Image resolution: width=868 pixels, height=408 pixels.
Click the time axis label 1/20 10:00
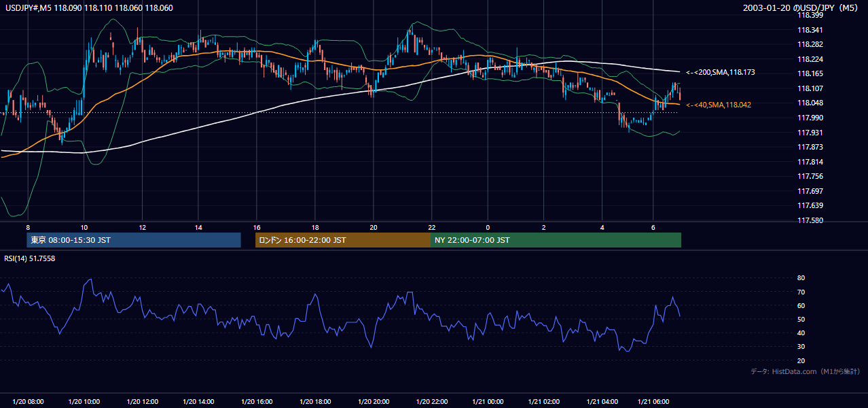pos(84,402)
